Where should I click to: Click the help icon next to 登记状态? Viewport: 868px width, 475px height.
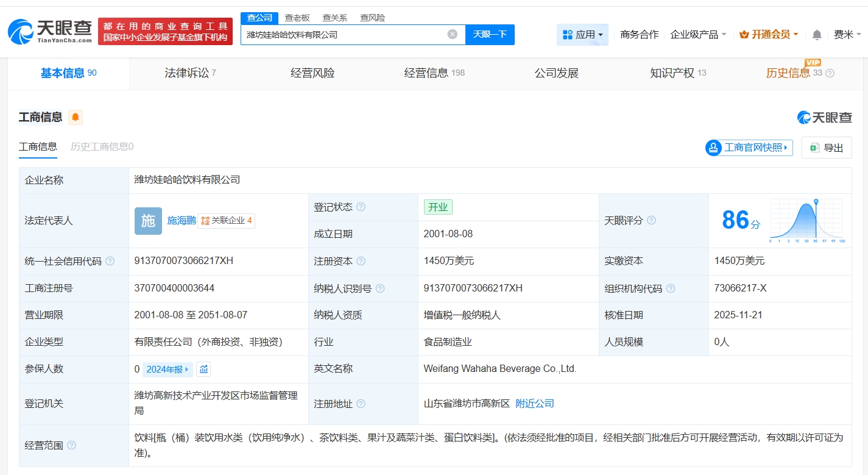361,207
